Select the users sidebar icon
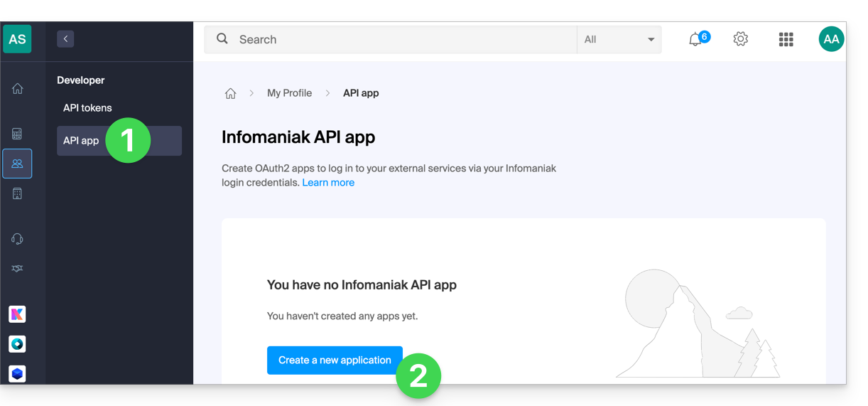868x406 pixels. [x=17, y=164]
